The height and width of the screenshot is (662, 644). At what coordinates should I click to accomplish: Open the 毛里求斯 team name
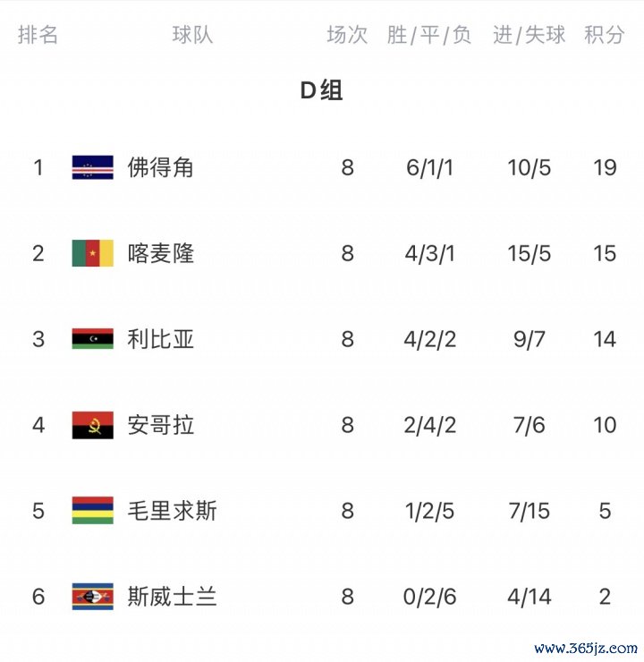click(172, 511)
